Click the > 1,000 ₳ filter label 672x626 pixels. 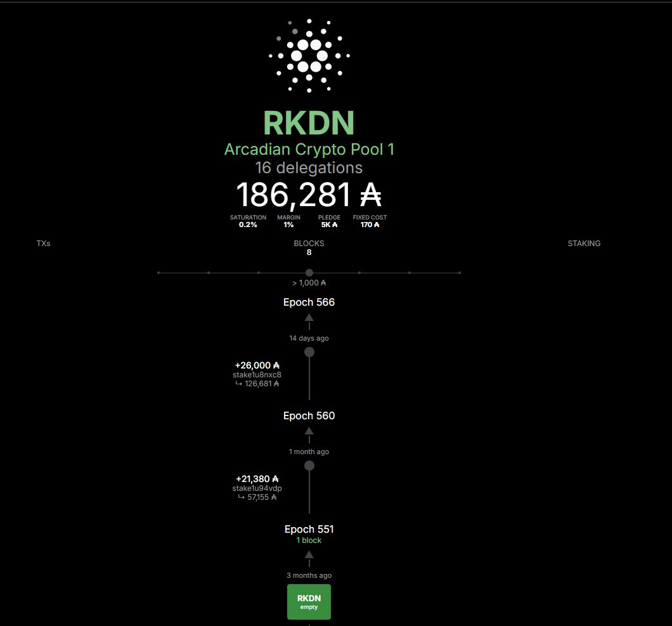[309, 283]
